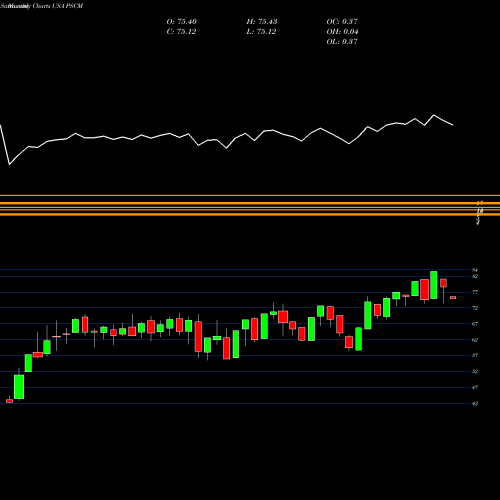Select the close value 'C: 75.12'
This screenshot has height=500, width=500.
point(181,32)
